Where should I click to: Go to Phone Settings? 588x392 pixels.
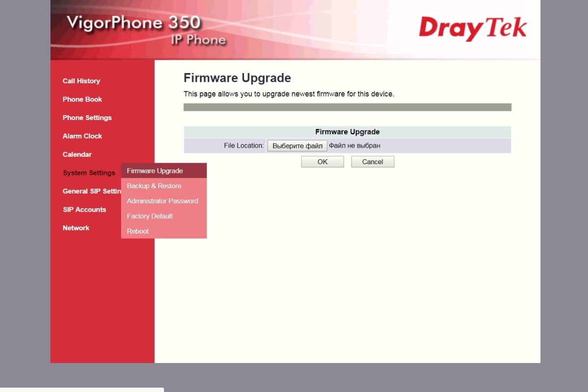click(x=87, y=118)
